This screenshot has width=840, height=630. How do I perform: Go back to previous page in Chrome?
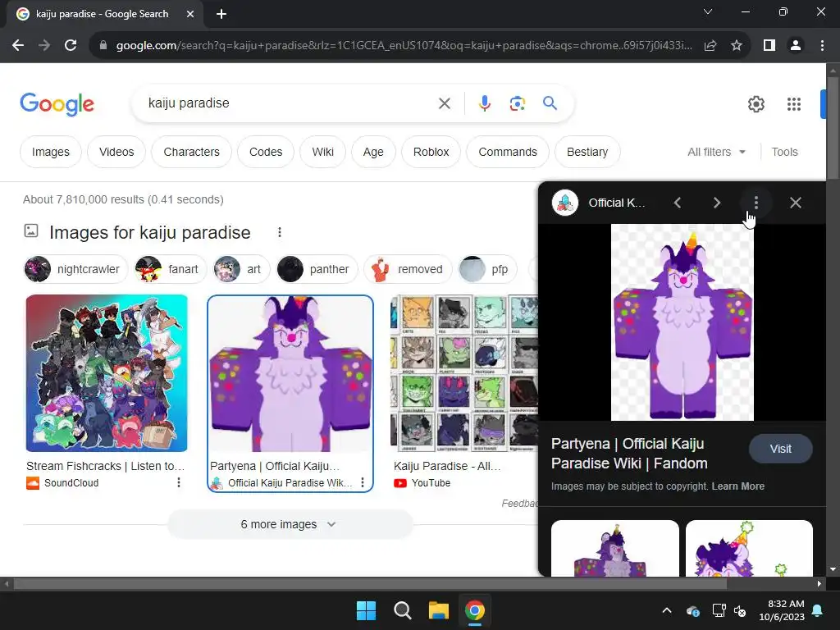coord(18,45)
